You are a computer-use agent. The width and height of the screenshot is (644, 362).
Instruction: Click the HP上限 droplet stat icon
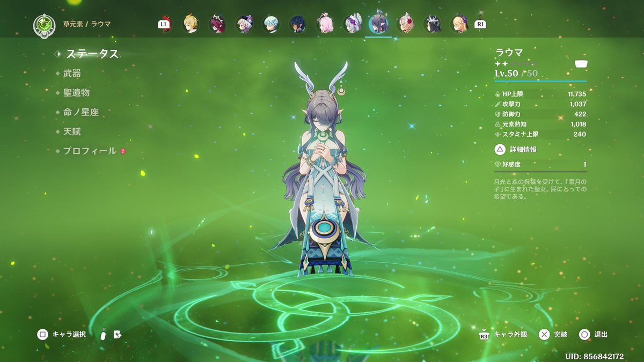click(497, 94)
